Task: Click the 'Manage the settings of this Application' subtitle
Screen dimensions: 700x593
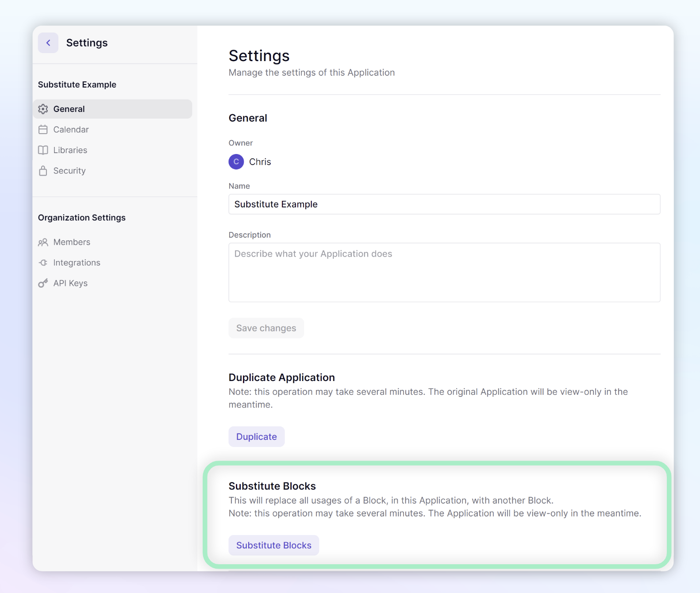Action: [312, 73]
